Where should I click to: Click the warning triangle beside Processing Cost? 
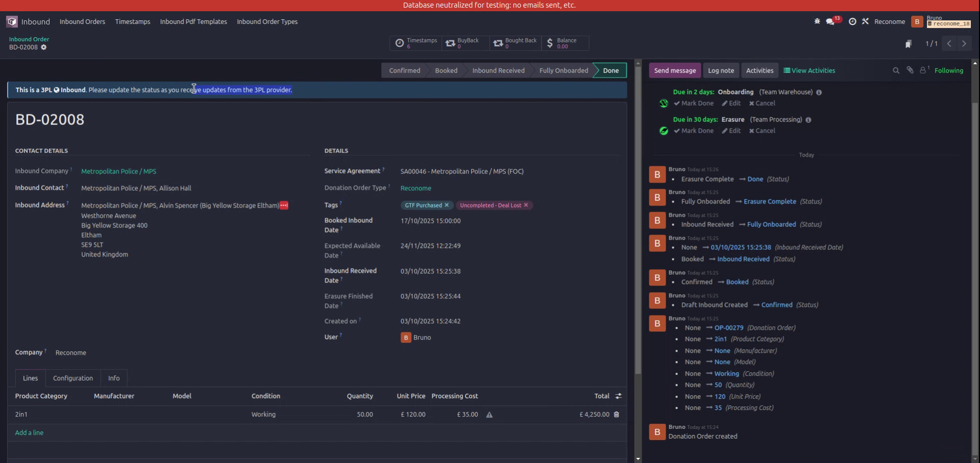[x=489, y=415]
